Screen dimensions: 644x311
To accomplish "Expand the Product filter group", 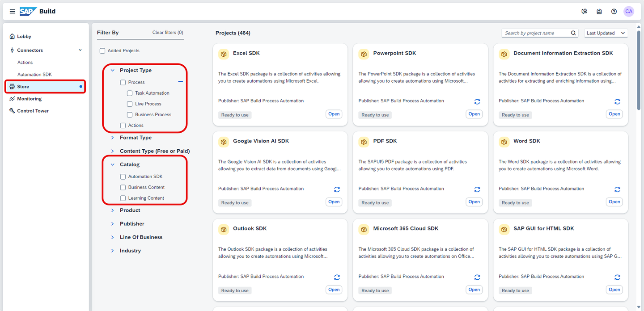I will point(113,210).
